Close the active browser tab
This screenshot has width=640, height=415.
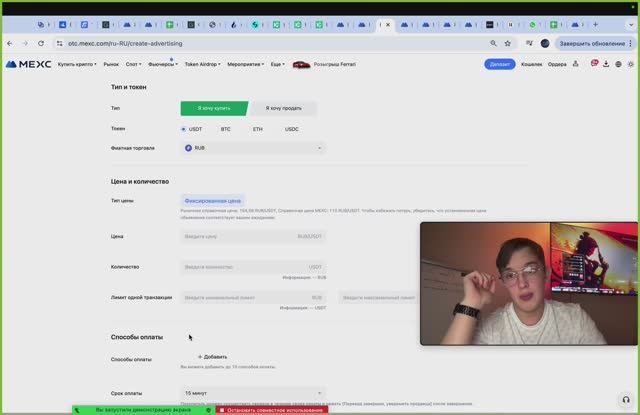coord(388,24)
